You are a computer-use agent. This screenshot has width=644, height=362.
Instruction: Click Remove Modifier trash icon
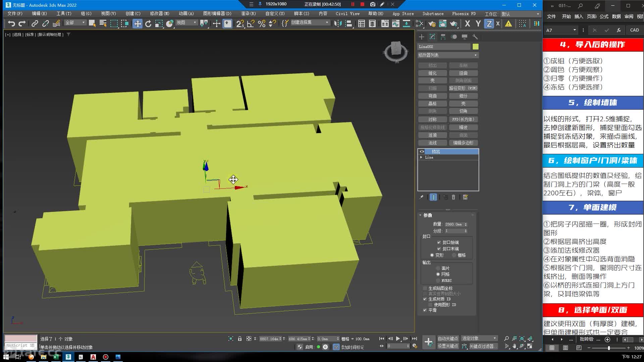[453, 197]
